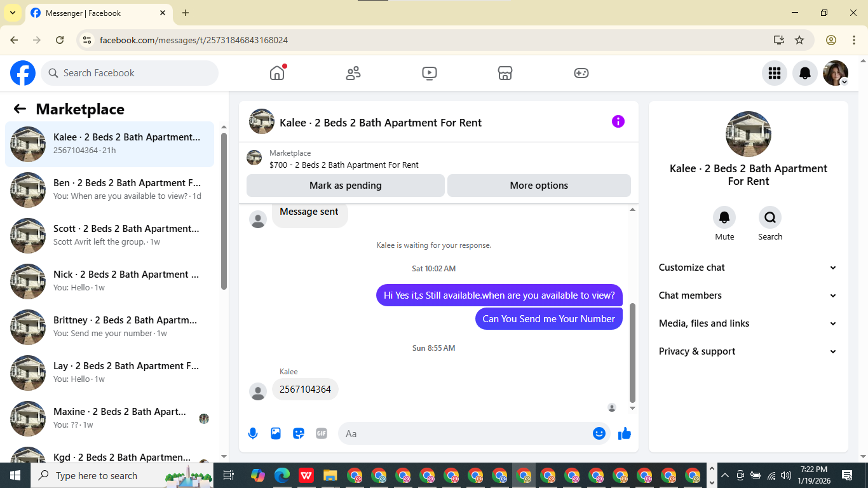Select the Messenger | Facebook tab
Viewport: 868px width, 488px height.
(98, 13)
